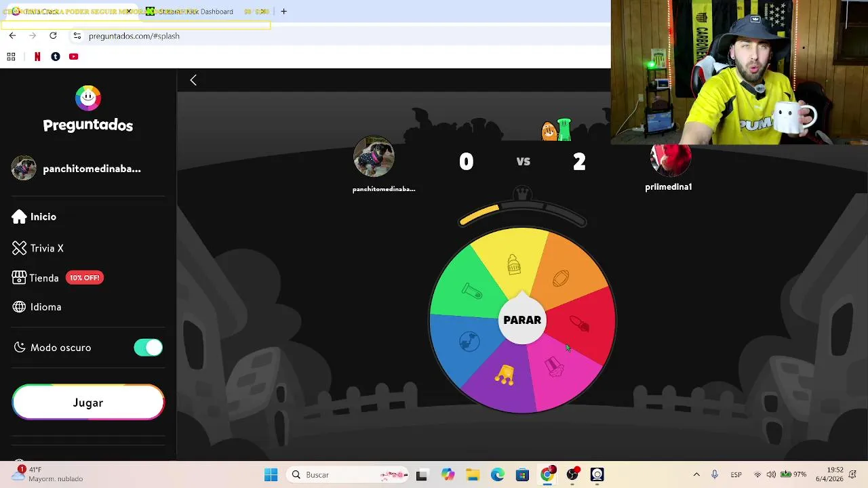
Task: Click the 10% OFF! badge
Action: point(85,278)
